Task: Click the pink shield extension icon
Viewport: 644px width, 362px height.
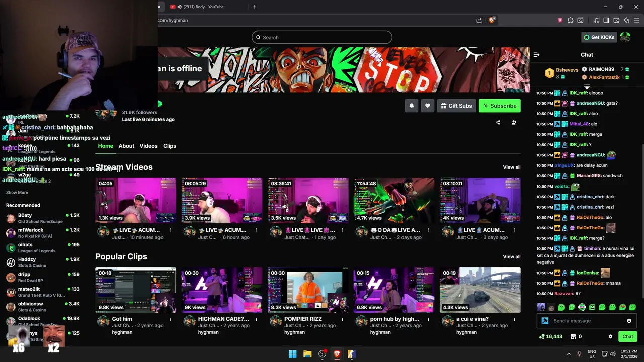Action: 560,20
